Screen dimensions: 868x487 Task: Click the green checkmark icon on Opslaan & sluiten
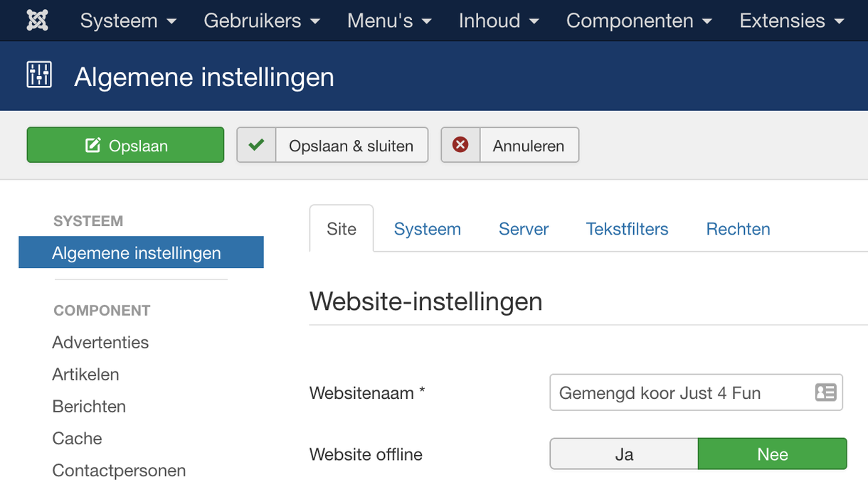(x=256, y=145)
